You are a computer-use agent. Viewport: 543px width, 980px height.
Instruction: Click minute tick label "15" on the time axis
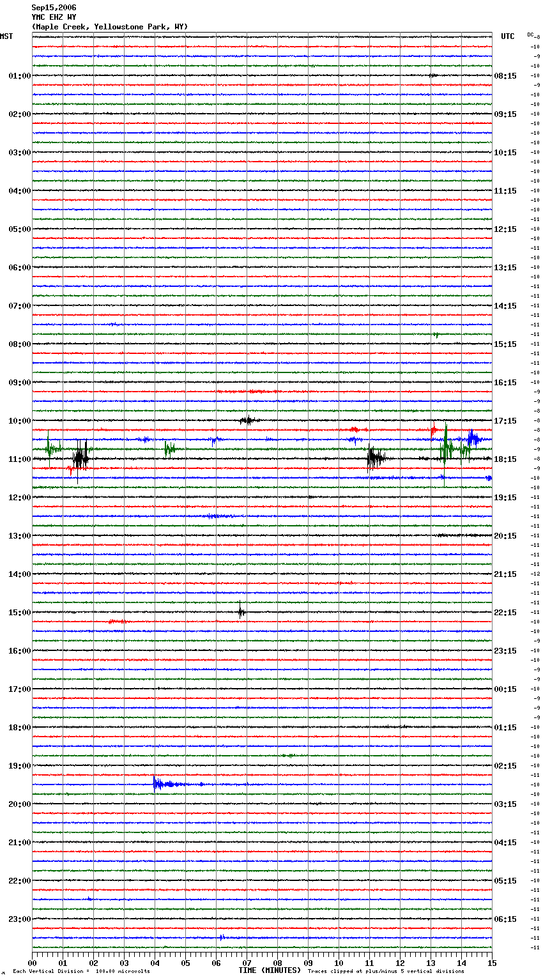(491, 963)
